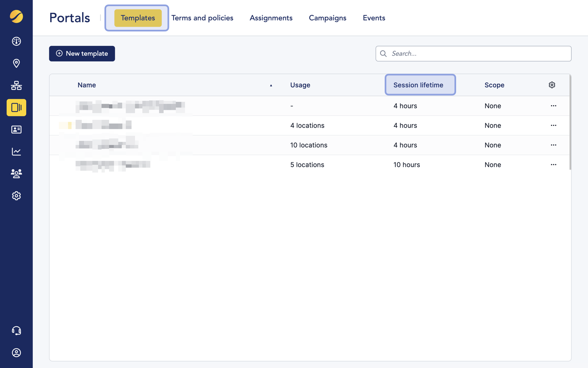
Task: Open the options menu for the last template
Action: [553, 164]
